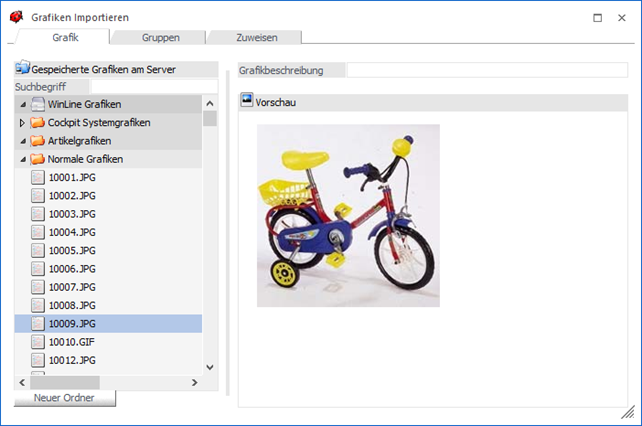Screen dimensions: 642x426
Task: Expand the Cockpit Systemgrafiken tree node
Action: click(x=23, y=123)
